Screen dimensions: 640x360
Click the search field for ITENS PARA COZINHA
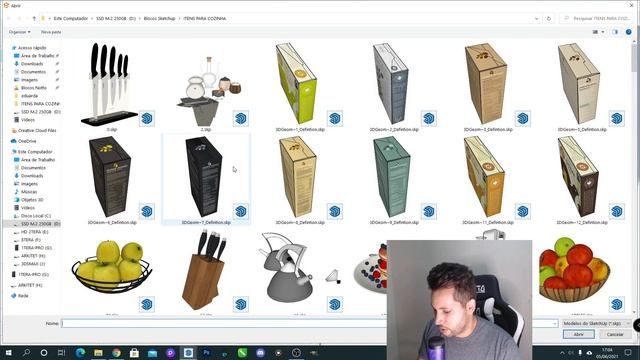tap(596, 18)
